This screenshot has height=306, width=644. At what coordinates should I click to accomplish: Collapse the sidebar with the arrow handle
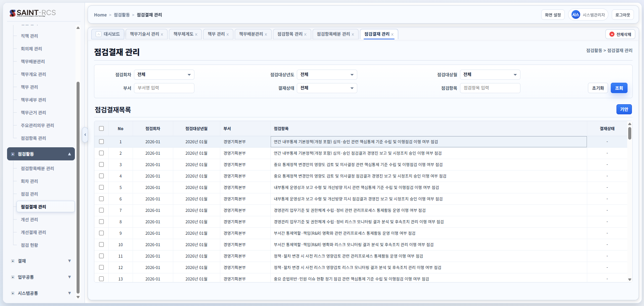pos(85,135)
